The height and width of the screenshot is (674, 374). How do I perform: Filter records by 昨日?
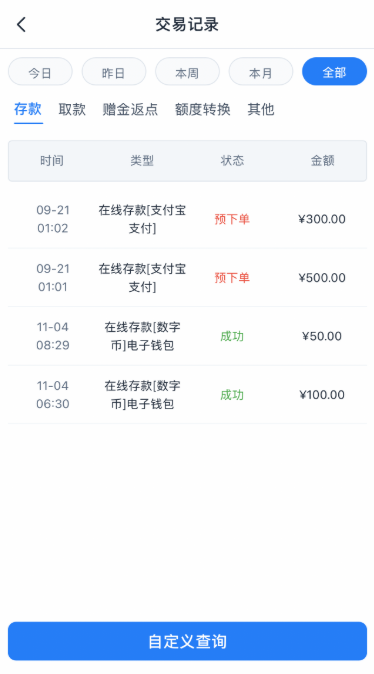[114, 71]
